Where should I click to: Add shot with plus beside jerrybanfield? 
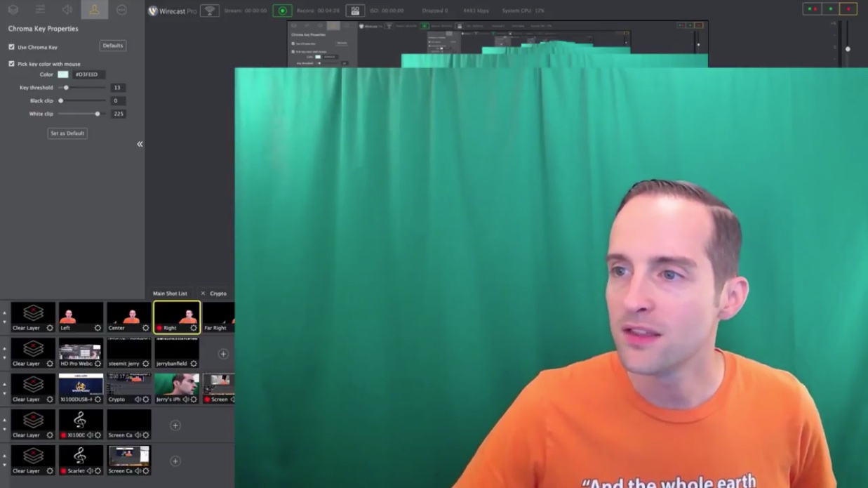(223, 354)
